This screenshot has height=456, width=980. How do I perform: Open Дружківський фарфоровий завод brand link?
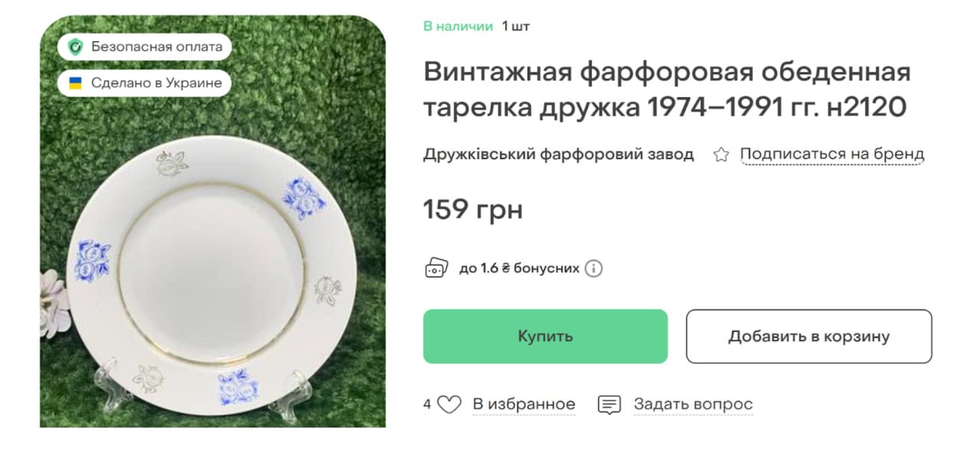pyautogui.click(x=558, y=154)
